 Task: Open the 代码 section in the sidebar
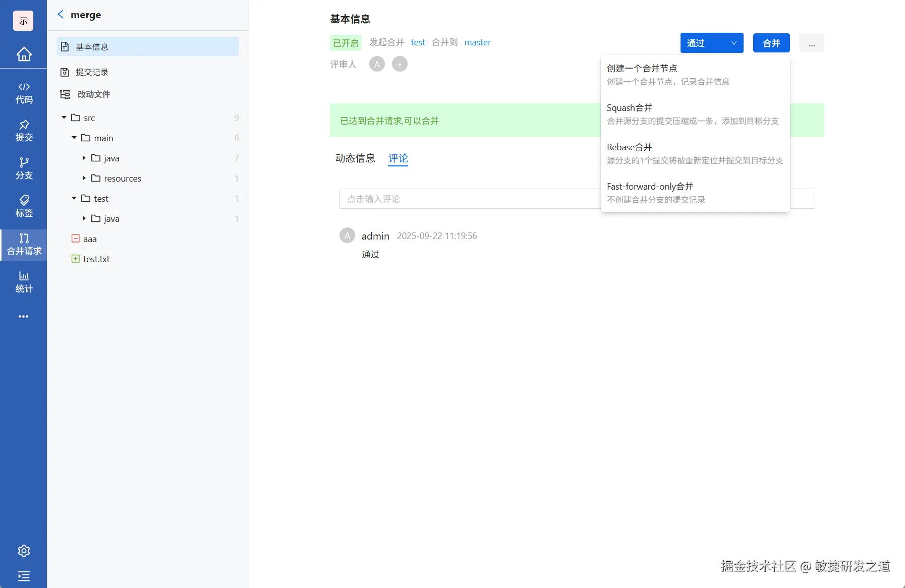click(x=24, y=92)
